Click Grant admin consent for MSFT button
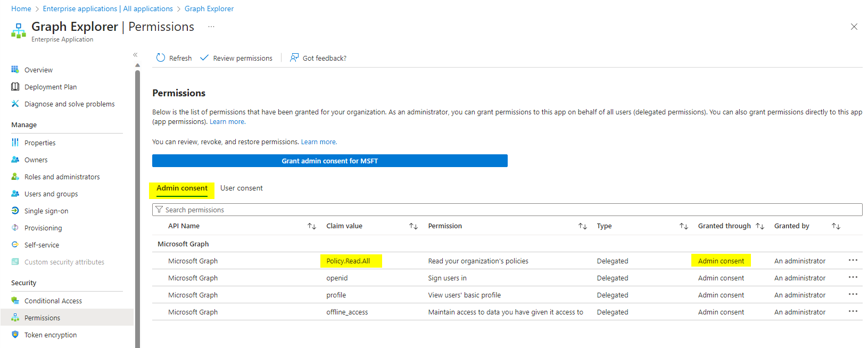Screen dimensions: 868x348 330,161
